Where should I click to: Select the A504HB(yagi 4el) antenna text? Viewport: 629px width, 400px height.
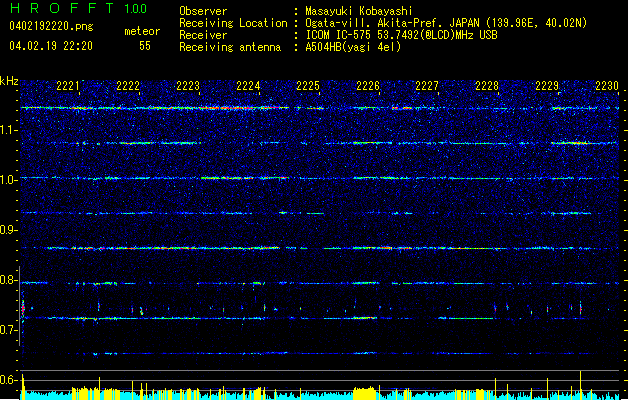pyautogui.click(x=353, y=47)
